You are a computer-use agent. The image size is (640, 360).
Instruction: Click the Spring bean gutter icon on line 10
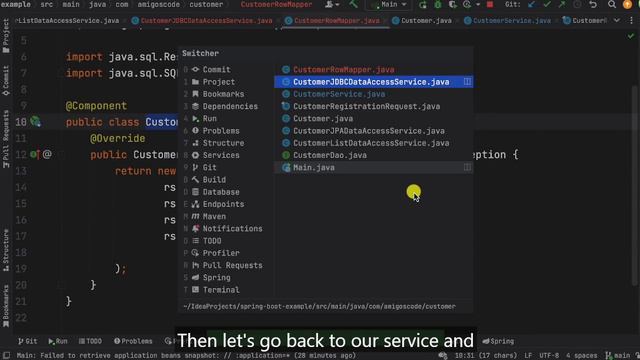coord(36,121)
